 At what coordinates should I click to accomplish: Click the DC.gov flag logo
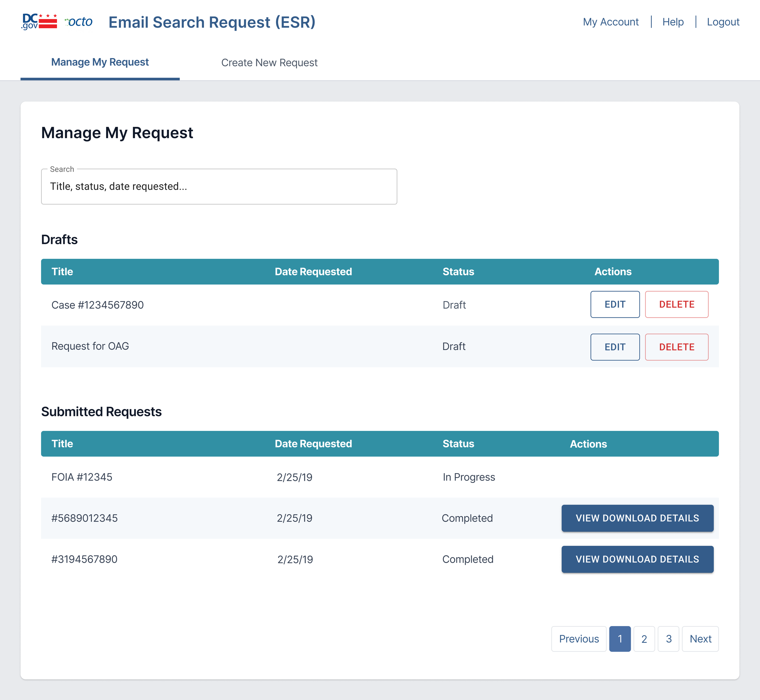click(x=40, y=22)
